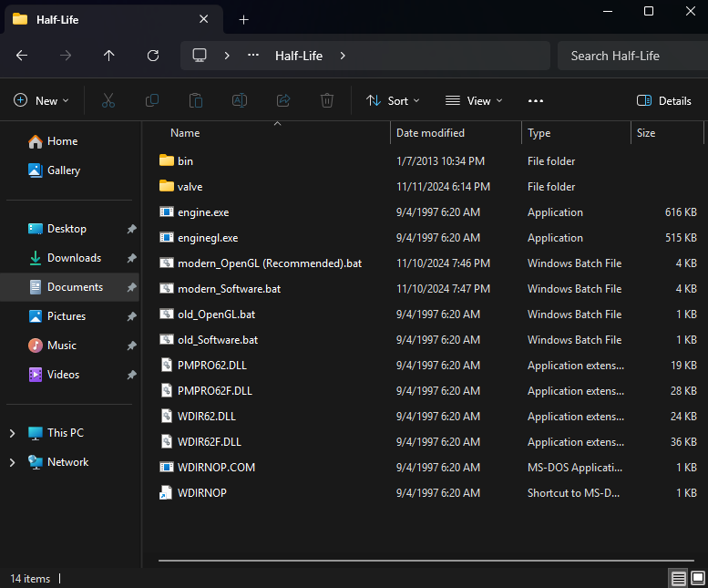Click the Cut scissors icon
The width and height of the screenshot is (708, 588).
[108, 100]
